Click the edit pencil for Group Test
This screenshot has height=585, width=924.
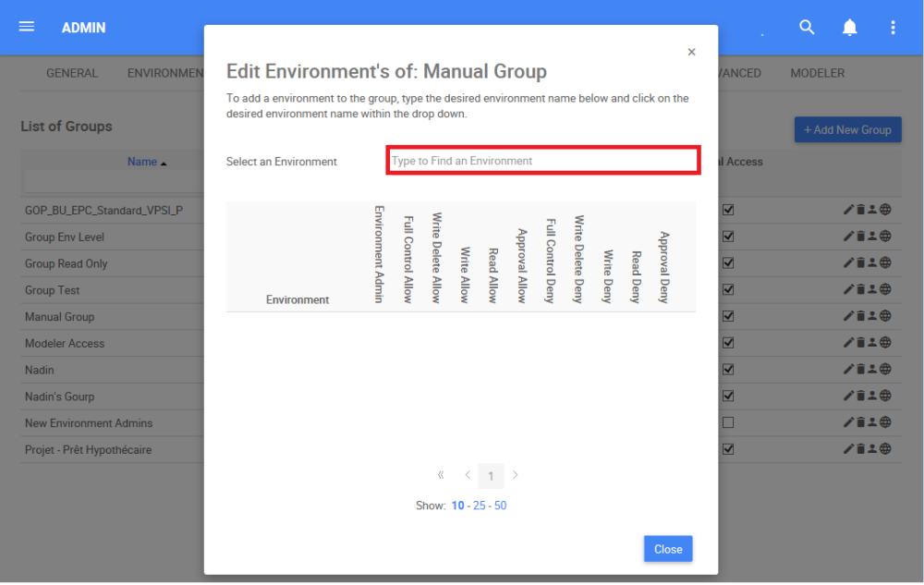(849, 290)
